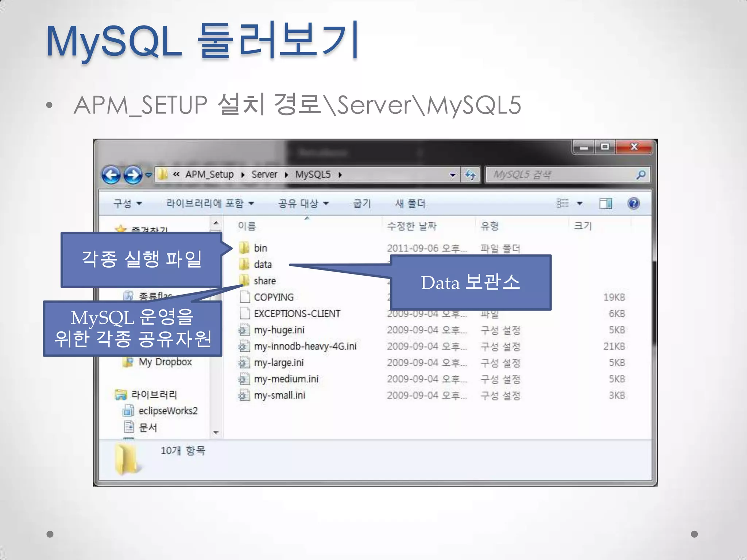Image resolution: width=747 pixels, height=560 pixels.
Task: Select Server in the address breadcrumb
Action: (x=264, y=174)
